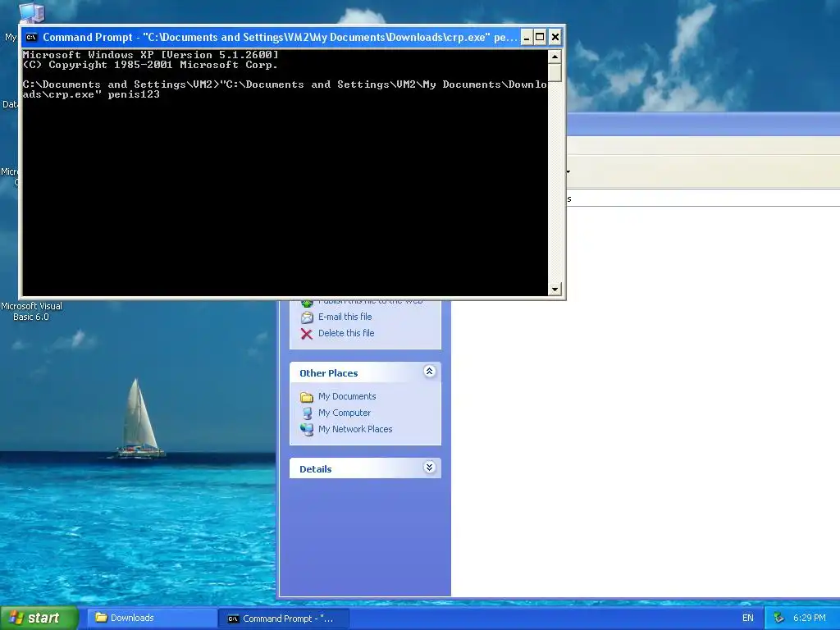Click the Command Prompt scrollbar thumb
840x630 pixels.
pos(555,73)
